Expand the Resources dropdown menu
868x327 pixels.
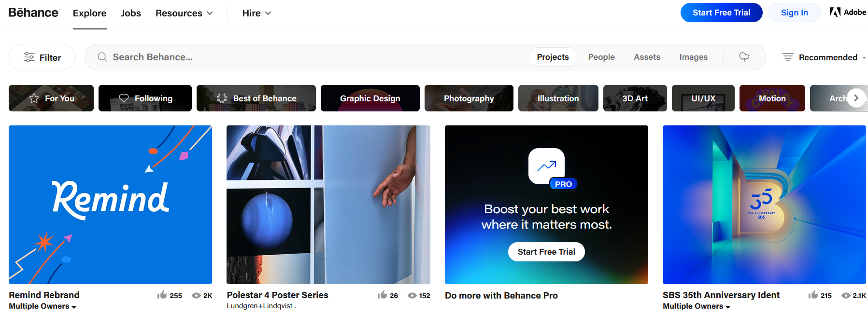point(184,13)
